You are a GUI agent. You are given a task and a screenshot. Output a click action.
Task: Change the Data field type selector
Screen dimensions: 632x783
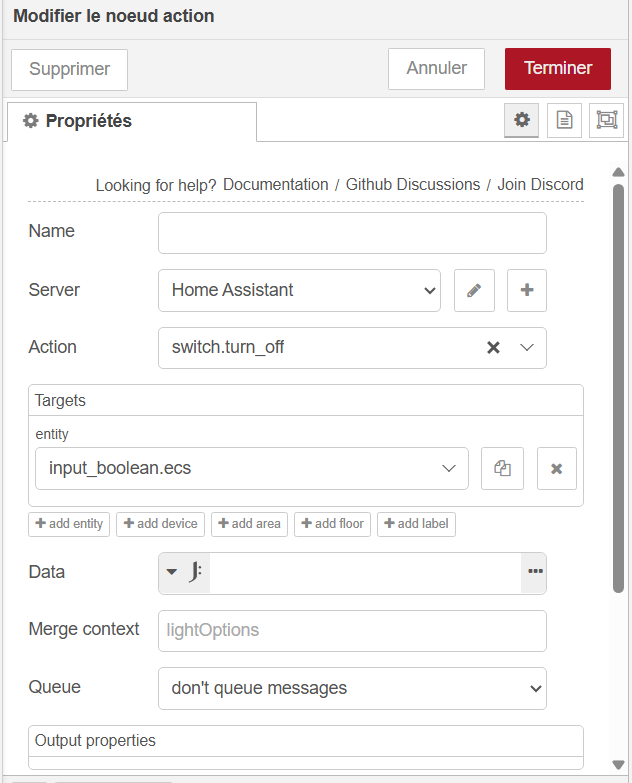coord(184,572)
